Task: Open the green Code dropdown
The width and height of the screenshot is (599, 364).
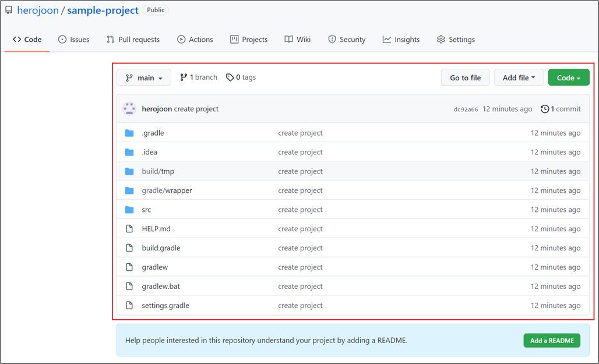Action: [x=569, y=77]
